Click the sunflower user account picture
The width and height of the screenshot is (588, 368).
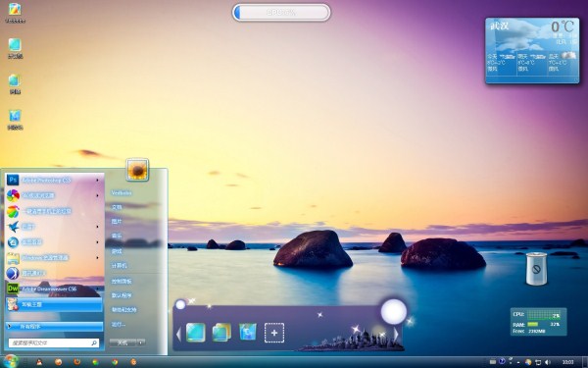[x=137, y=171]
